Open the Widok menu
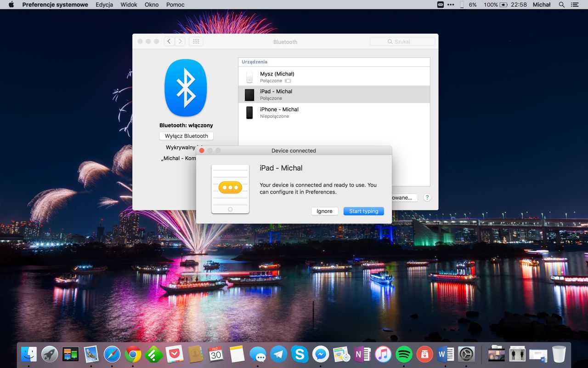This screenshot has height=368, width=588. point(129,5)
